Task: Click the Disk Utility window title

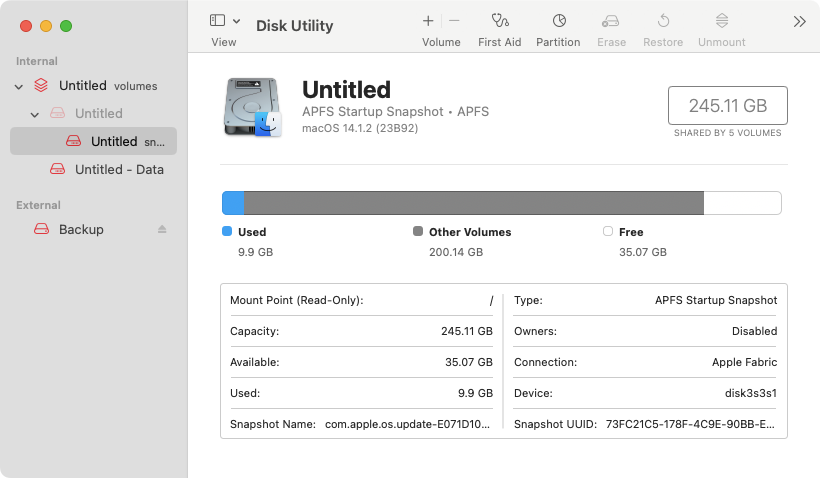Action: pos(294,26)
